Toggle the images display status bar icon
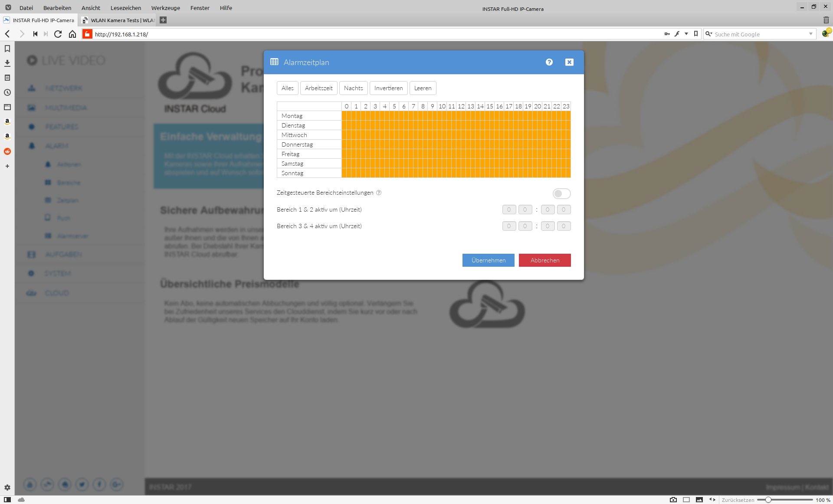833x504 pixels. pos(699,500)
